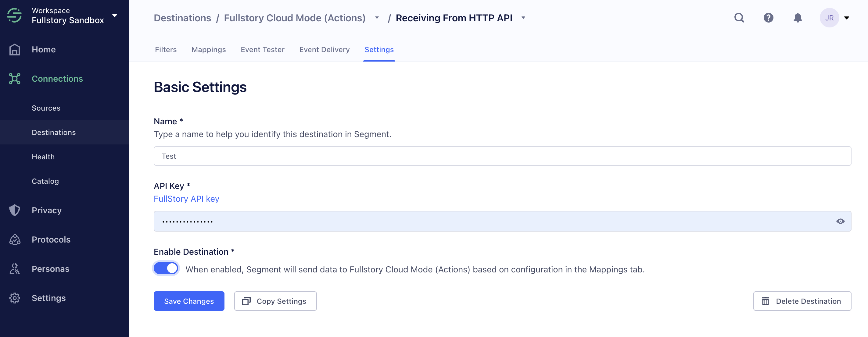The image size is (868, 337).
Task: Open Health under Connections
Action: (43, 157)
